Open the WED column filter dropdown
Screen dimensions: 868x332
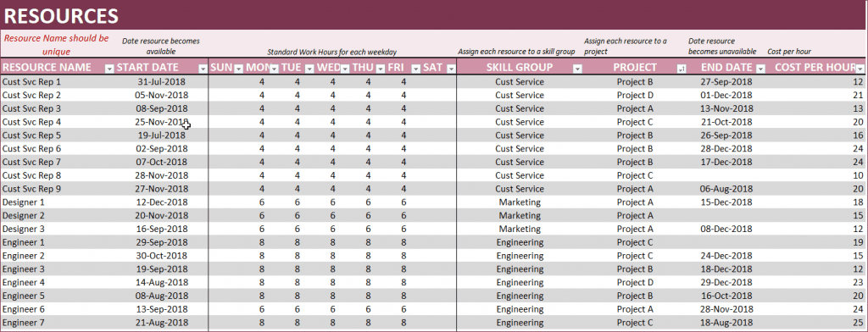click(346, 69)
